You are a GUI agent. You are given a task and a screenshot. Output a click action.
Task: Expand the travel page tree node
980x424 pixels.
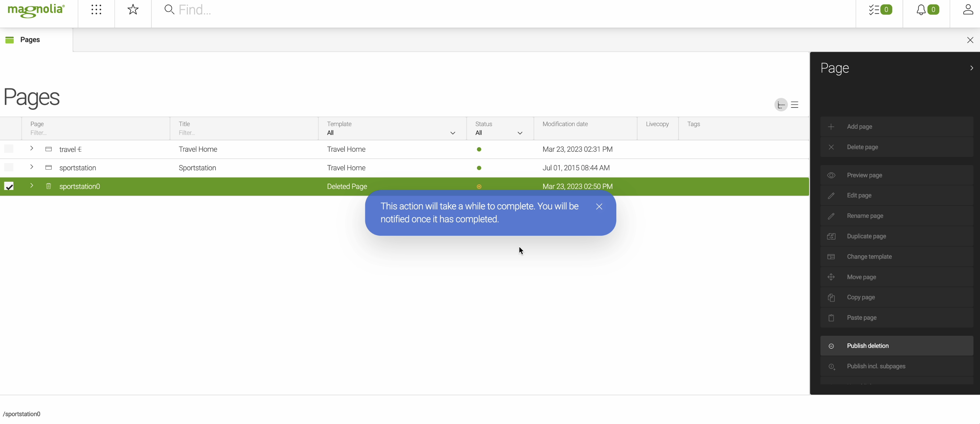pyautogui.click(x=32, y=148)
